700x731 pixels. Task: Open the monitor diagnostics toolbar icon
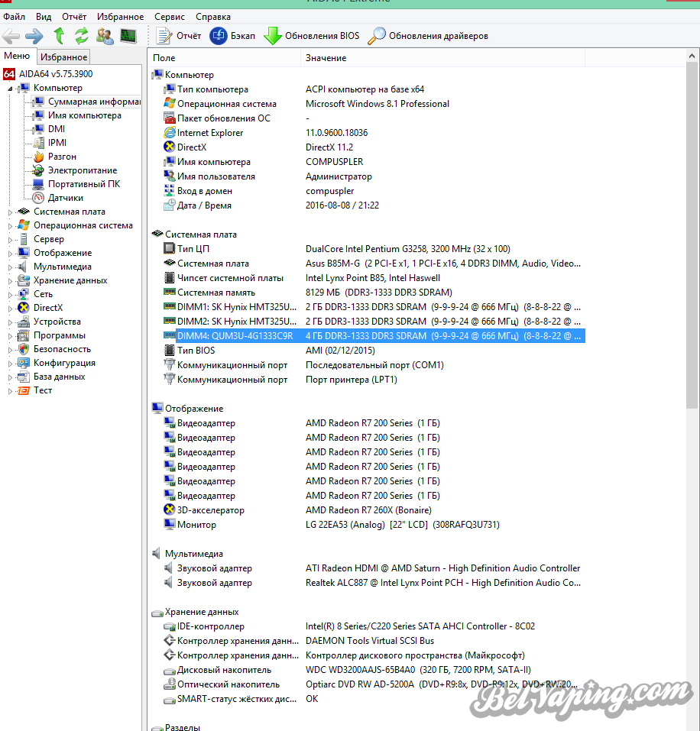(x=128, y=36)
